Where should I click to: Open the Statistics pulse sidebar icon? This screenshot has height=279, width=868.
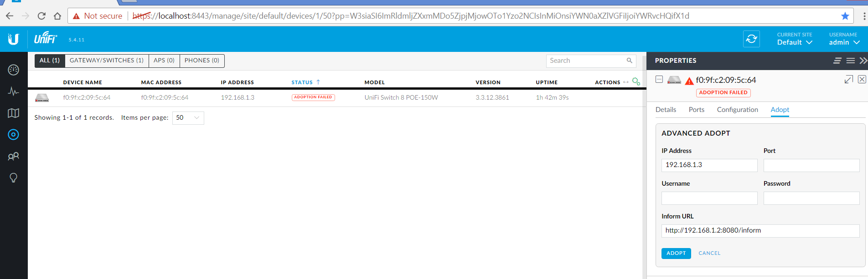[14, 91]
